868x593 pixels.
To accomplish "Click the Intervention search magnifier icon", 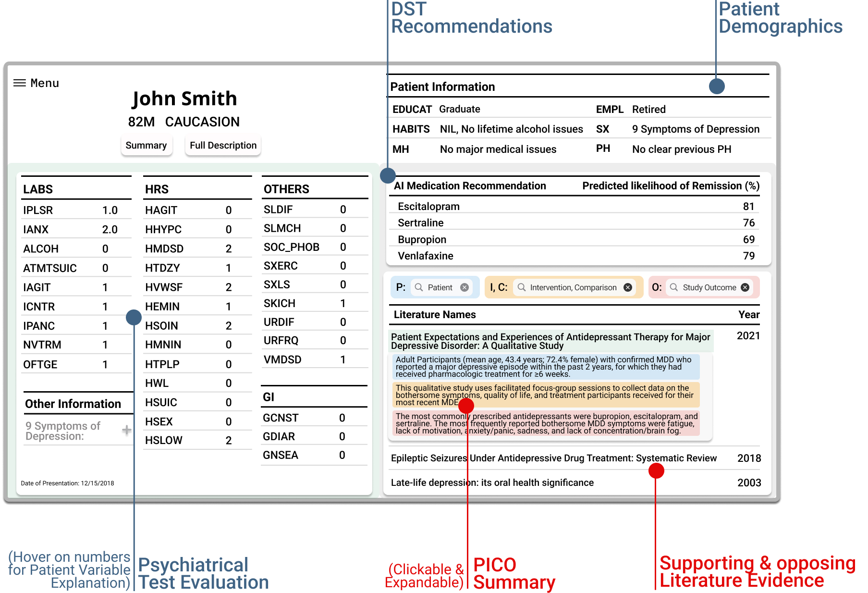I will (522, 287).
